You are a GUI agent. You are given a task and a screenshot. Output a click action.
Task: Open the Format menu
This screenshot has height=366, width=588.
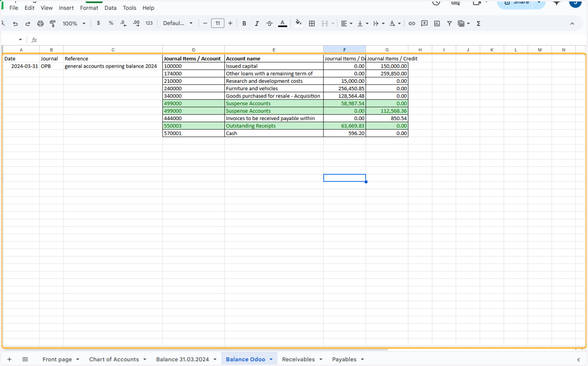(89, 8)
